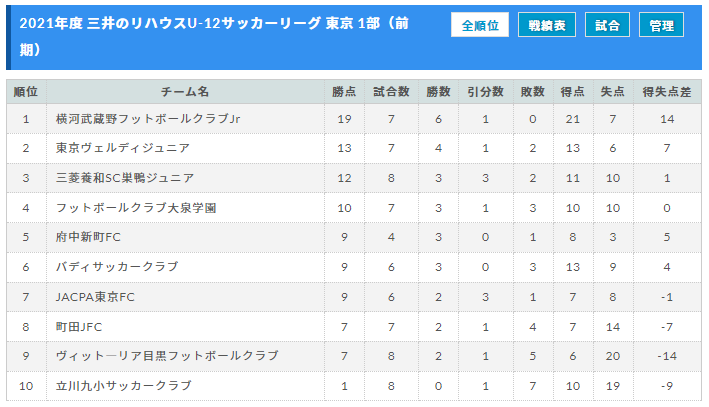The height and width of the screenshot is (407, 709).
Task: Click the 引分数 column header
Action: [x=486, y=92]
